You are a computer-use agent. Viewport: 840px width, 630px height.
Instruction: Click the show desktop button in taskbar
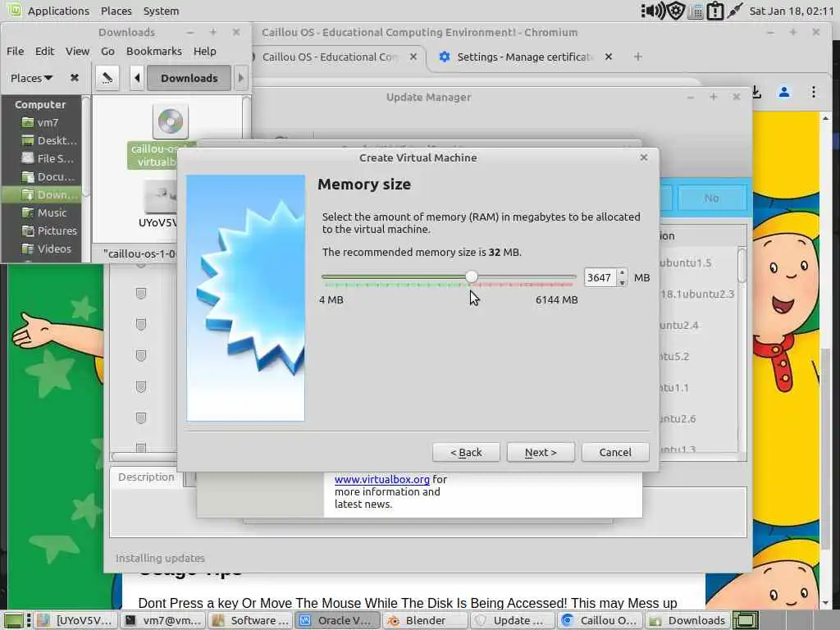tap(13, 620)
